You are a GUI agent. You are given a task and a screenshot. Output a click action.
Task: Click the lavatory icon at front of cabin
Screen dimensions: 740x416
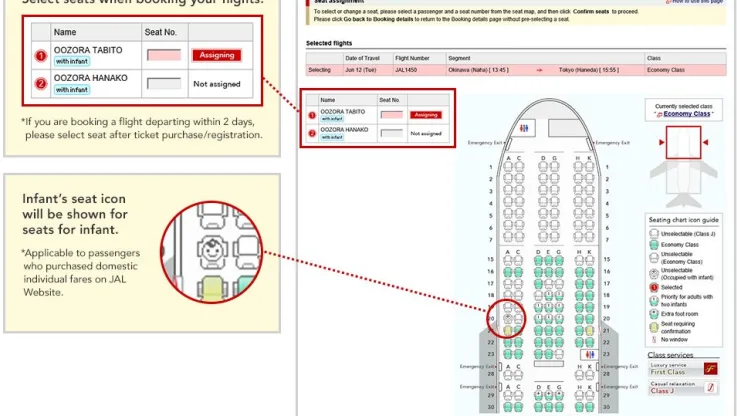click(526, 128)
